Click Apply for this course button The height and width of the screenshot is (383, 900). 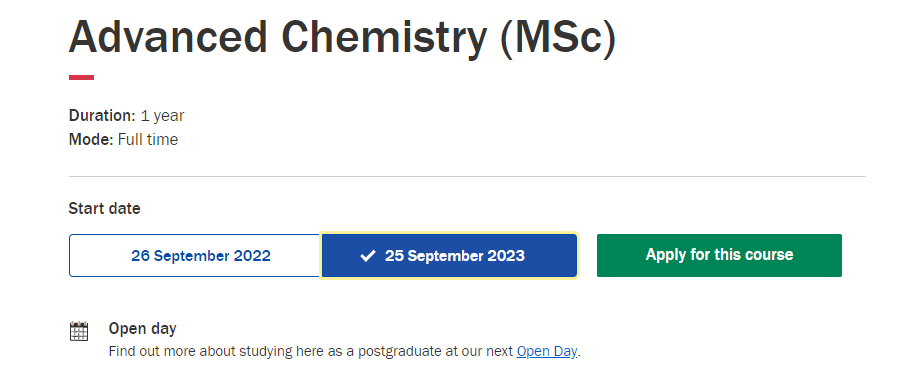[x=719, y=255]
